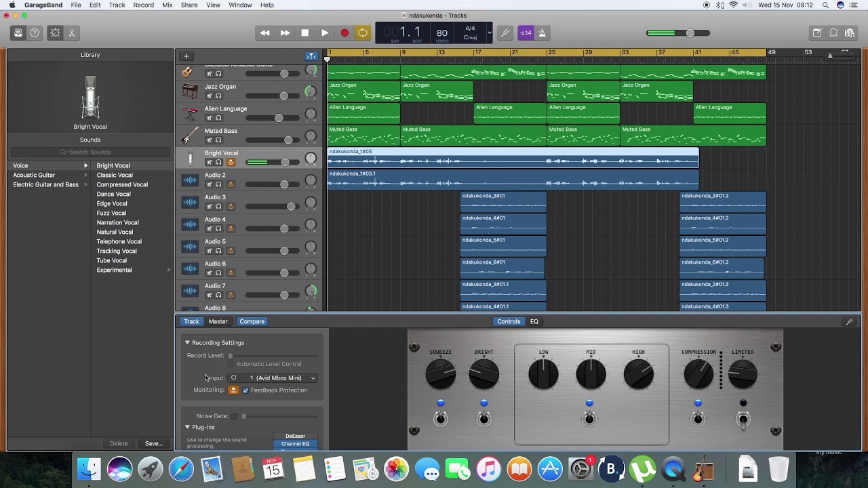868x488 pixels.
Task: Click the Save... button in the Library
Action: 153,443
